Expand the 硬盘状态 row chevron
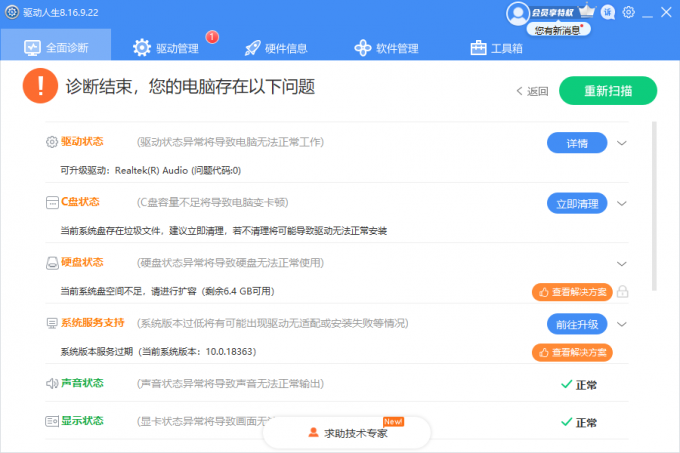 [x=622, y=263]
